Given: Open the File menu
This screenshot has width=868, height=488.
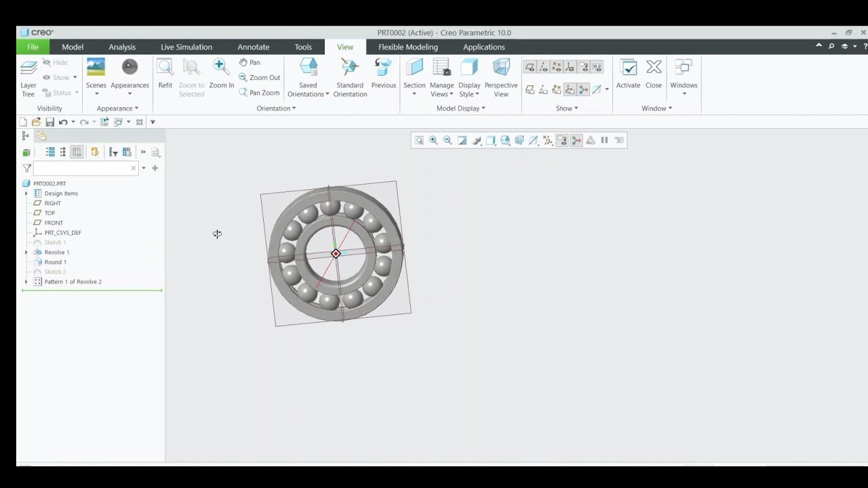Looking at the screenshot, I should point(33,47).
